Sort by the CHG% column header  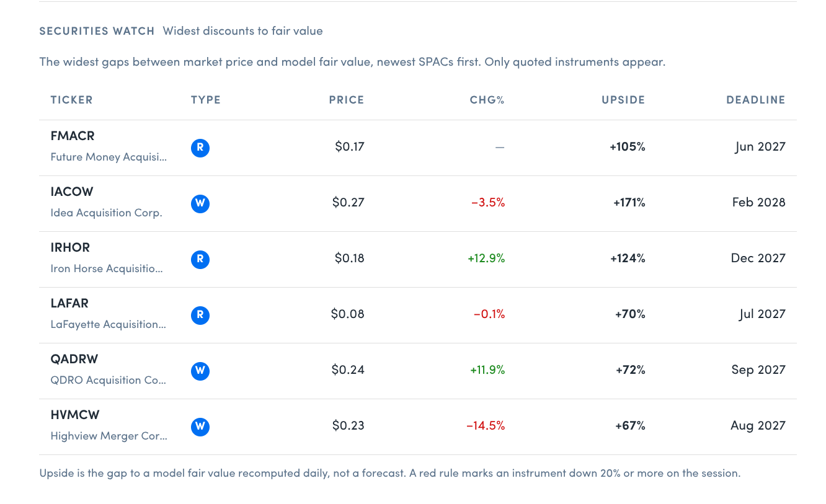(x=487, y=100)
